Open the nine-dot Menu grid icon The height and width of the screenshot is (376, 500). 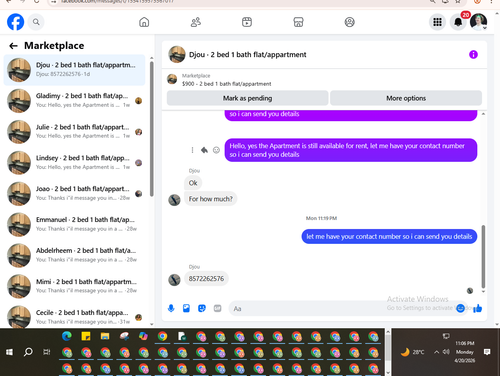(437, 22)
